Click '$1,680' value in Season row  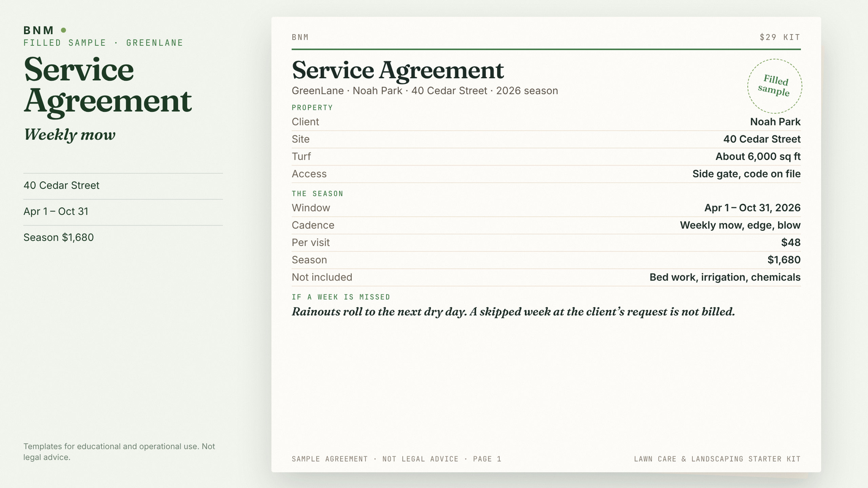click(784, 260)
